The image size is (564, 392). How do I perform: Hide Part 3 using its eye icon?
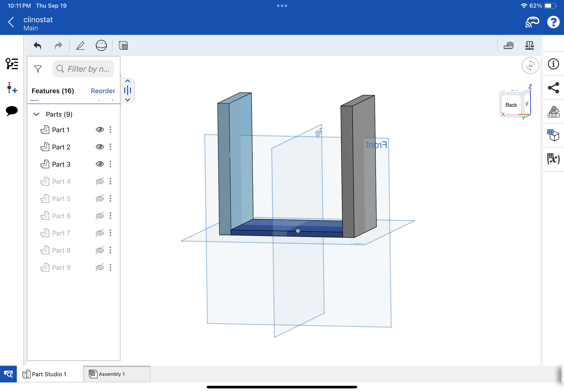coord(100,164)
